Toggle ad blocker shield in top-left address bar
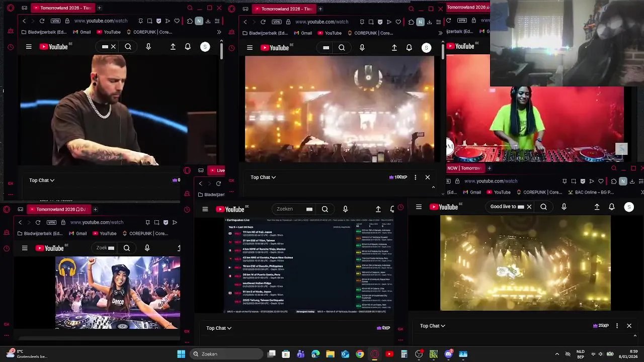 tap(159, 21)
